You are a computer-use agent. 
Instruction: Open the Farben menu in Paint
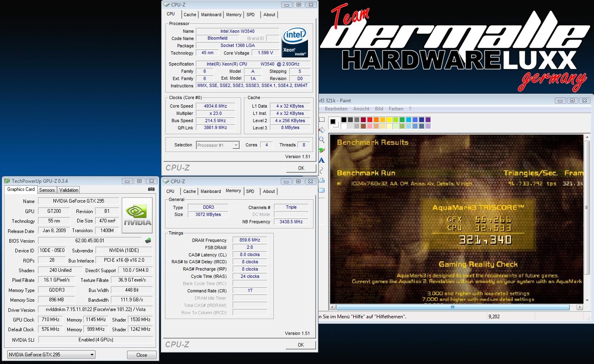396,109
